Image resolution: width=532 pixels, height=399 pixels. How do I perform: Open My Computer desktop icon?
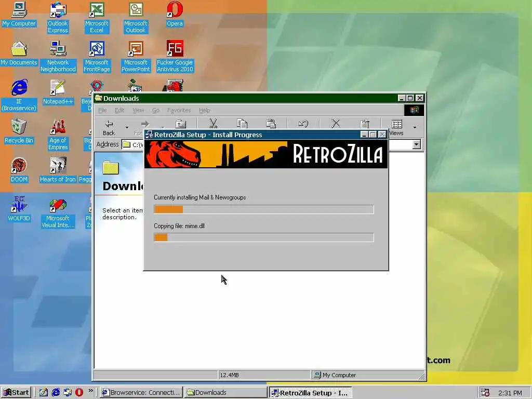click(19, 14)
